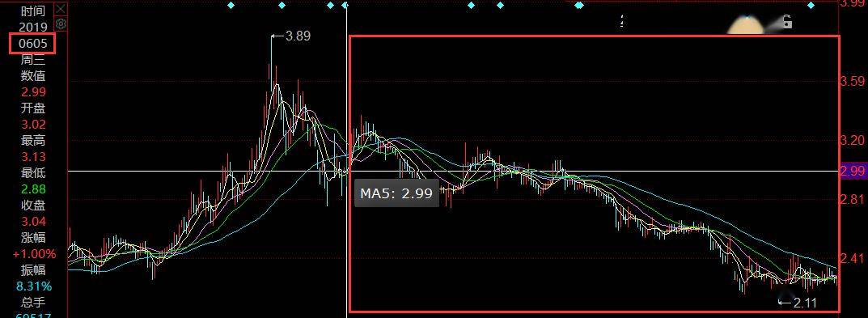Viewport: 868px width, 318px height.
Task: Click the closing price 3.04
Action: (32, 222)
